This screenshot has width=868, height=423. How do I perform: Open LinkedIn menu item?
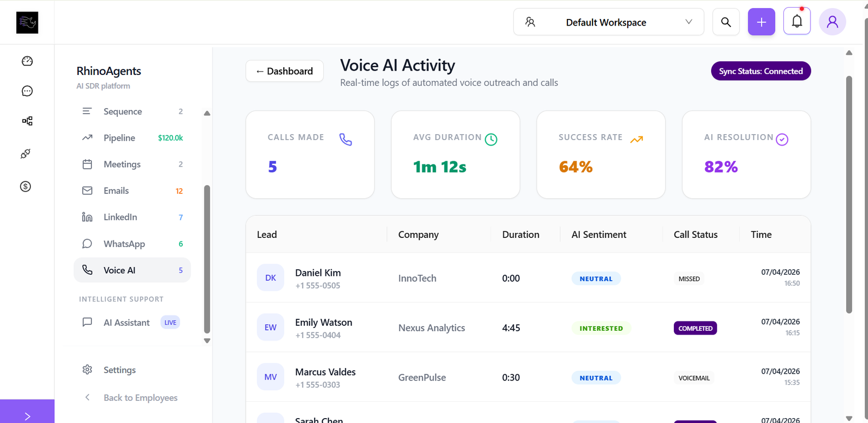(132, 217)
